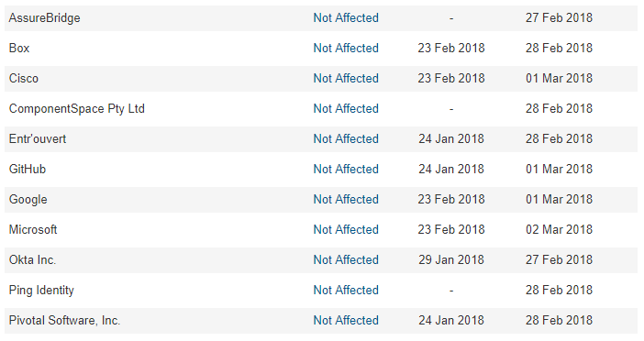Screen dimensions: 644x341
Task: Click the Pivotal Software, Inc. vendor name
Action: coord(64,321)
